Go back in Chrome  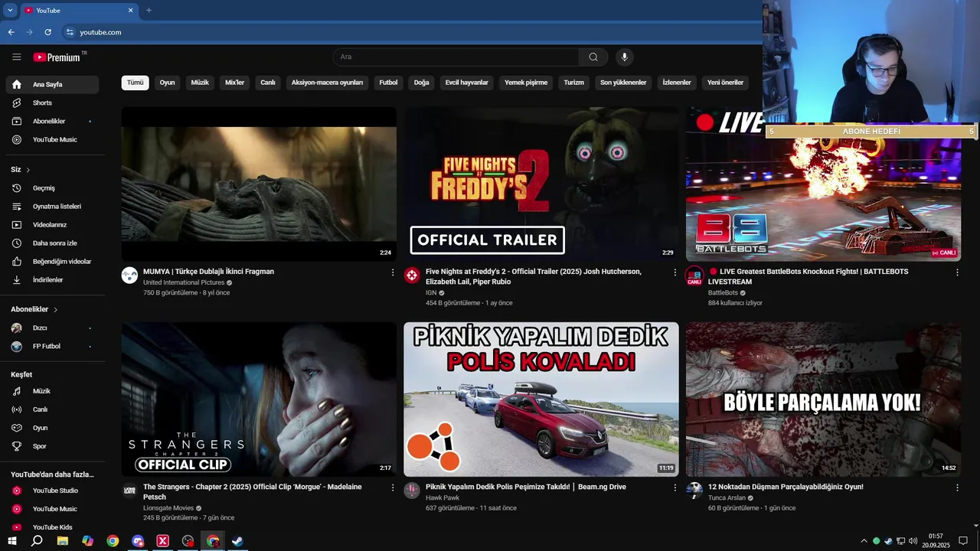point(11,32)
